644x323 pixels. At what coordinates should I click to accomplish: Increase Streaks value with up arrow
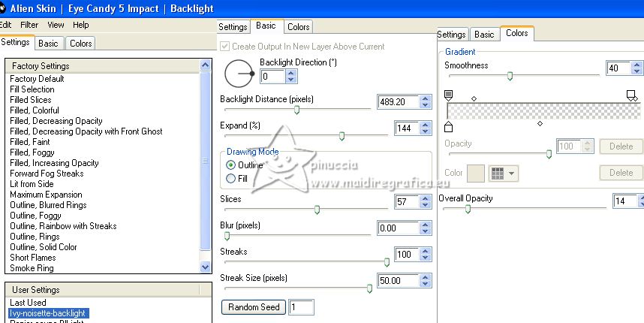point(426,251)
